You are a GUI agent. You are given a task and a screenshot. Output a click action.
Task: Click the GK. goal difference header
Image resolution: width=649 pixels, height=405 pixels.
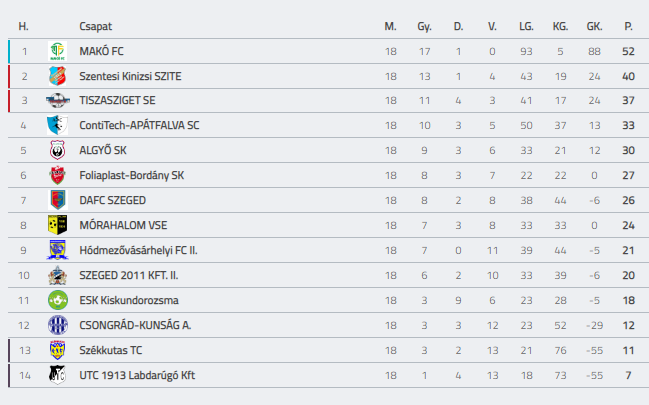tap(594, 27)
